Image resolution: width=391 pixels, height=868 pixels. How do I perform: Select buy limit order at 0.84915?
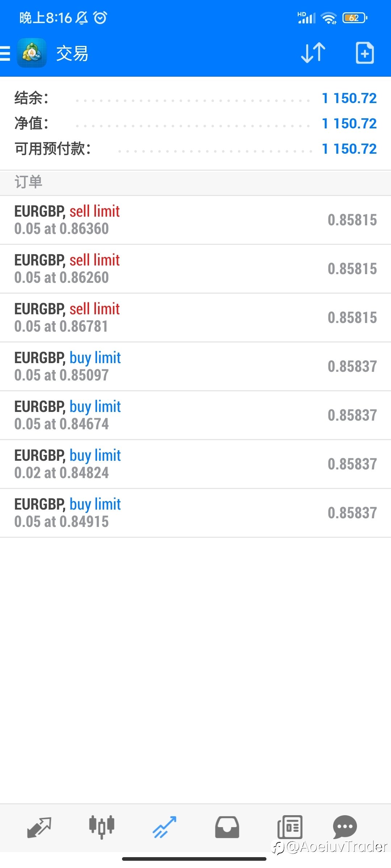[x=195, y=513]
